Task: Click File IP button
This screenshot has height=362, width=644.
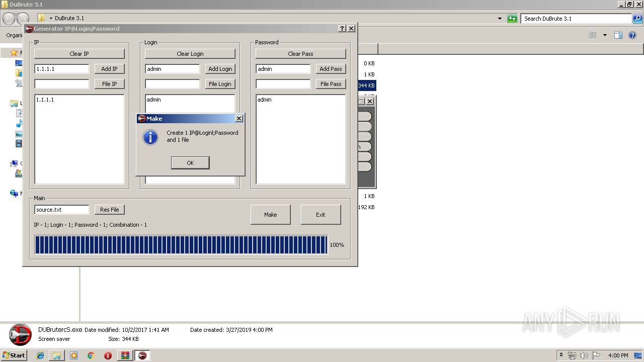Action: coord(109,84)
